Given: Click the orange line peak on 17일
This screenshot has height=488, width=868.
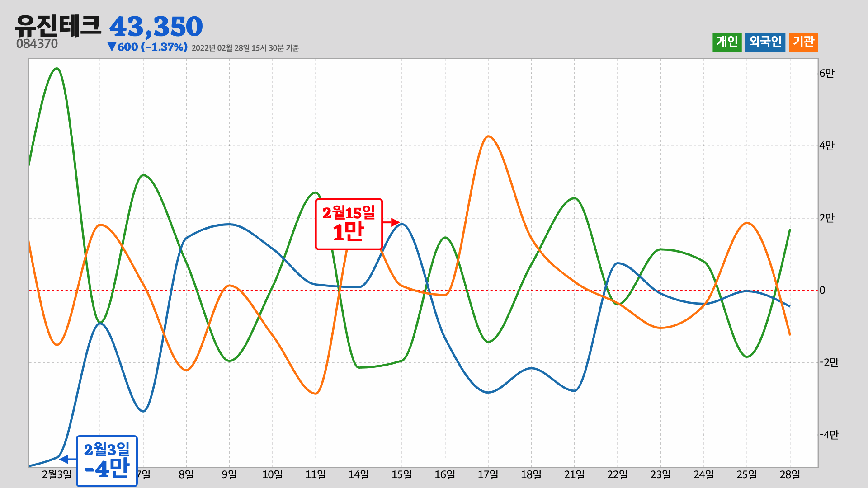Looking at the screenshot, I should (x=488, y=136).
